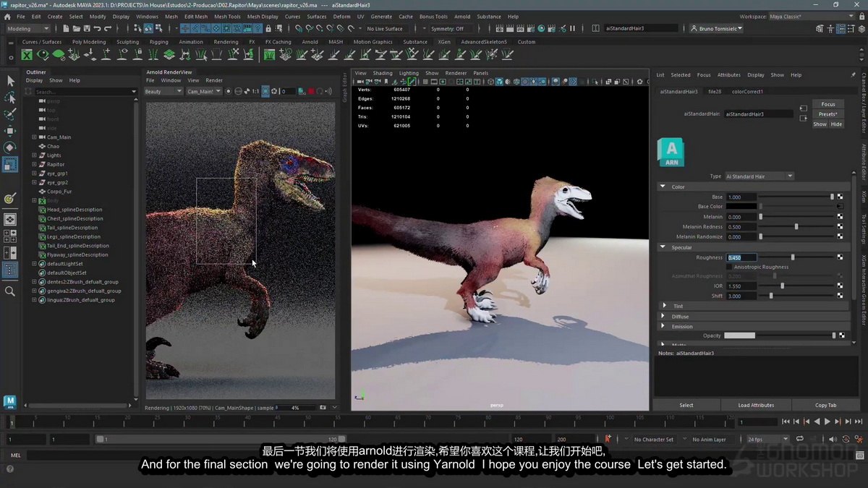
Task: Click the Base Color black swatch
Action: [741, 207]
